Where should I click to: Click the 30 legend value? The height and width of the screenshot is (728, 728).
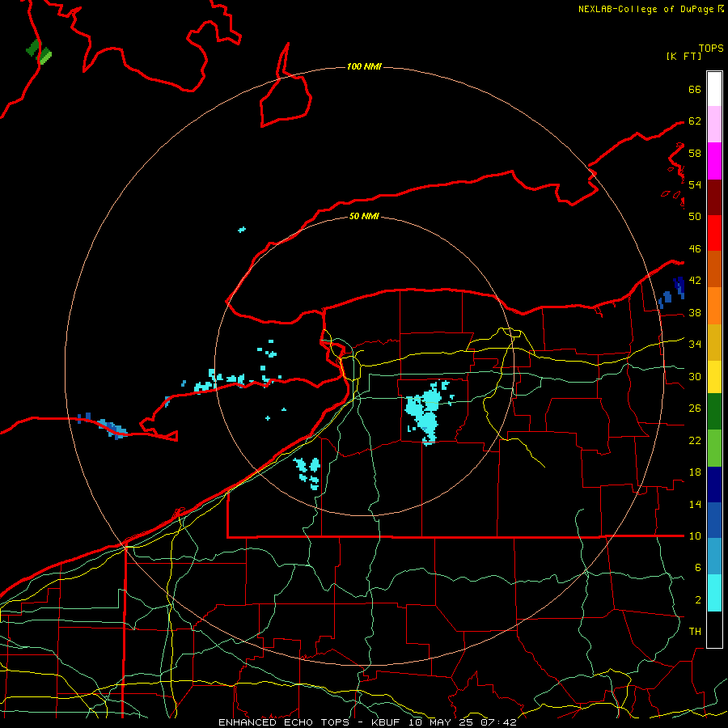(695, 376)
